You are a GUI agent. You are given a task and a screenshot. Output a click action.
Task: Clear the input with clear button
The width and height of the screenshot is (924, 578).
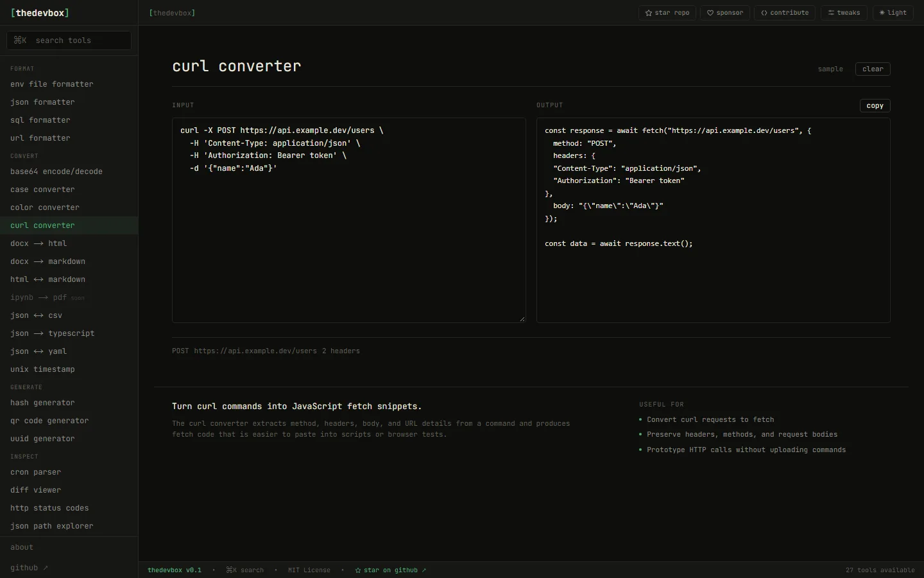873,69
